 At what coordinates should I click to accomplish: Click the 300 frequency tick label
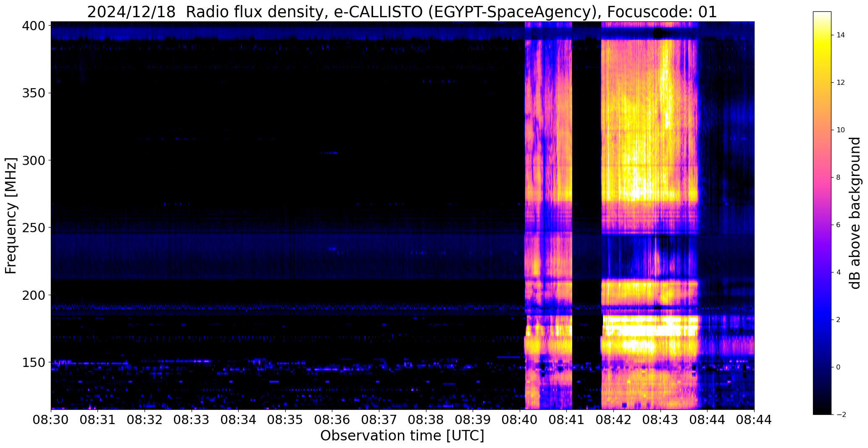pos(33,160)
